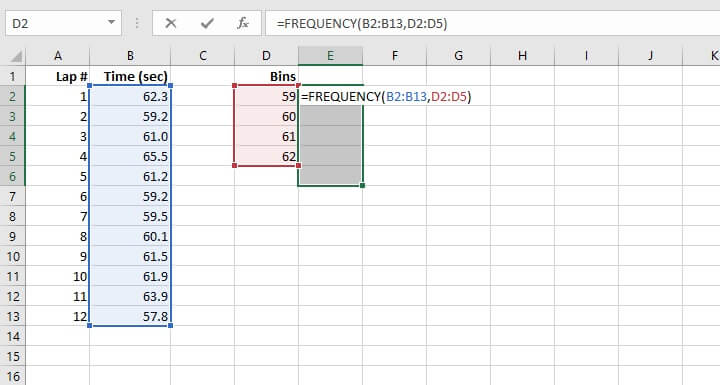
Task: Click bin value 62 cell
Action: (x=266, y=157)
